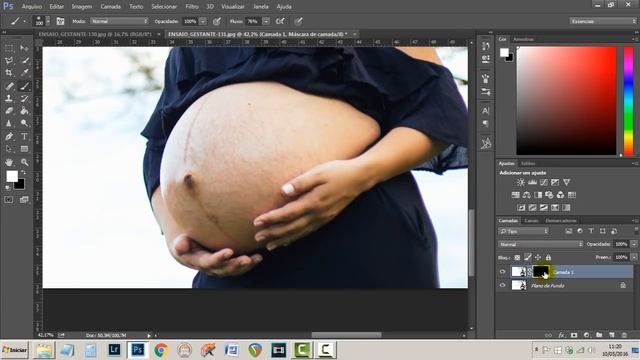640x360 pixels.
Task: Open the Essenciais workspace dropdown
Action: (x=603, y=21)
